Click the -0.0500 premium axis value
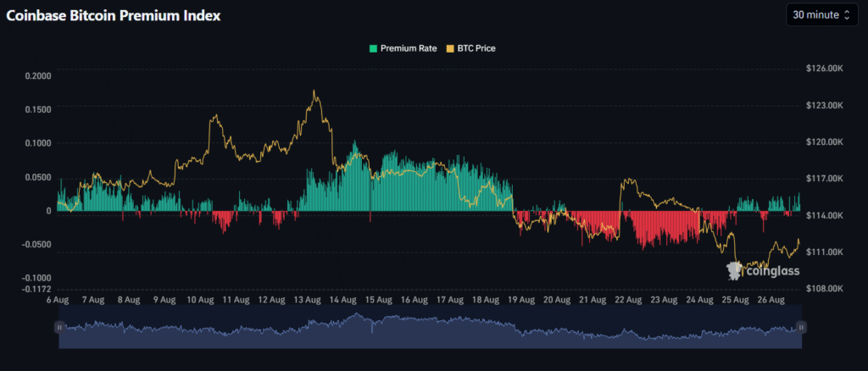868x371 pixels. pyautogui.click(x=36, y=245)
